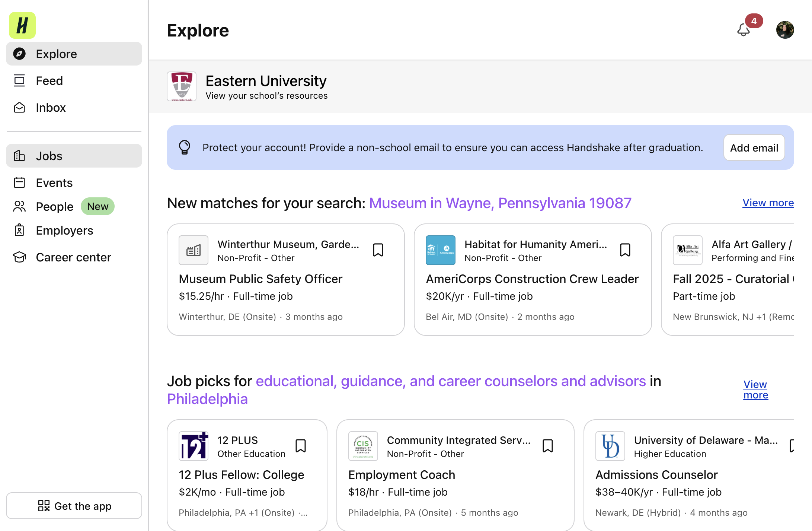Image resolution: width=812 pixels, height=531 pixels.
Task: Click the Events calendar icon
Action: coord(19,182)
